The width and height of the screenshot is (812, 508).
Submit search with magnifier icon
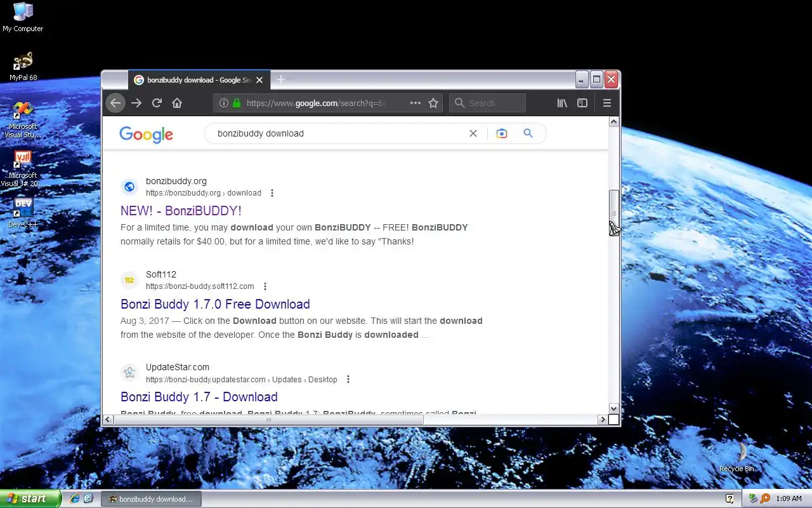528,133
